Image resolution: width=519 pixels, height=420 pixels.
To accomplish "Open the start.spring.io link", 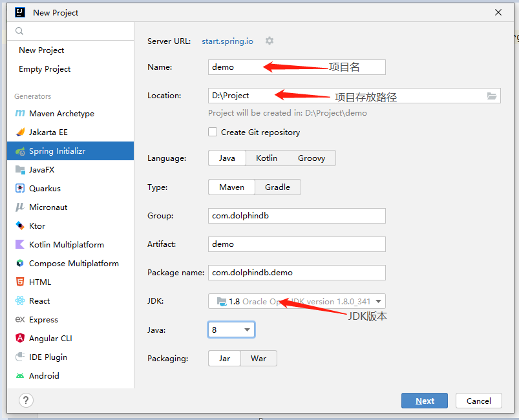I will tap(228, 41).
